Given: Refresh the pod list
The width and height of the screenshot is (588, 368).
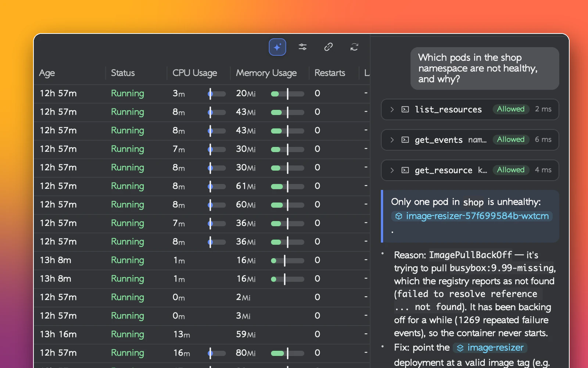Looking at the screenshot, I should click(354, 47).
